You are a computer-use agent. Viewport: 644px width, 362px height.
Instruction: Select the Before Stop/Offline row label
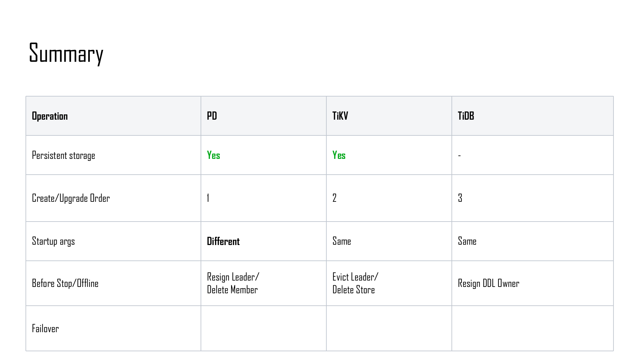point(65,284)
